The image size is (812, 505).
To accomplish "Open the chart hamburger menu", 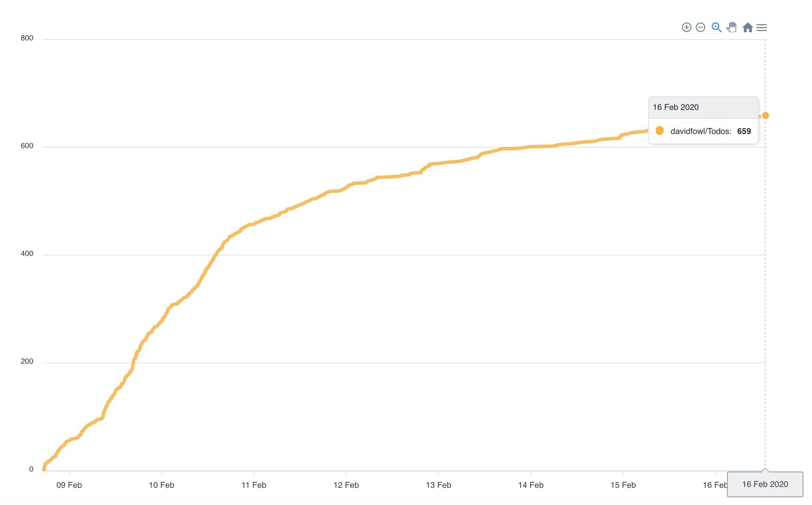I will coord(762,27).
